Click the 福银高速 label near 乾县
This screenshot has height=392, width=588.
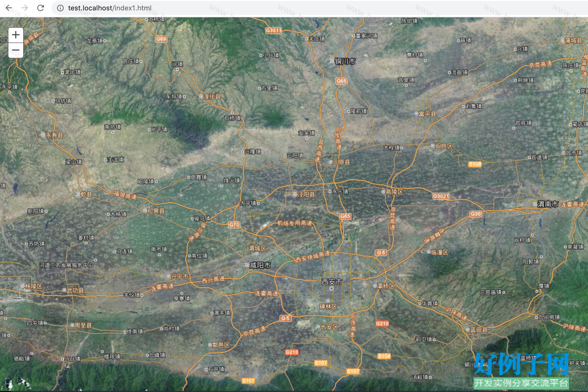coord(125,195)
